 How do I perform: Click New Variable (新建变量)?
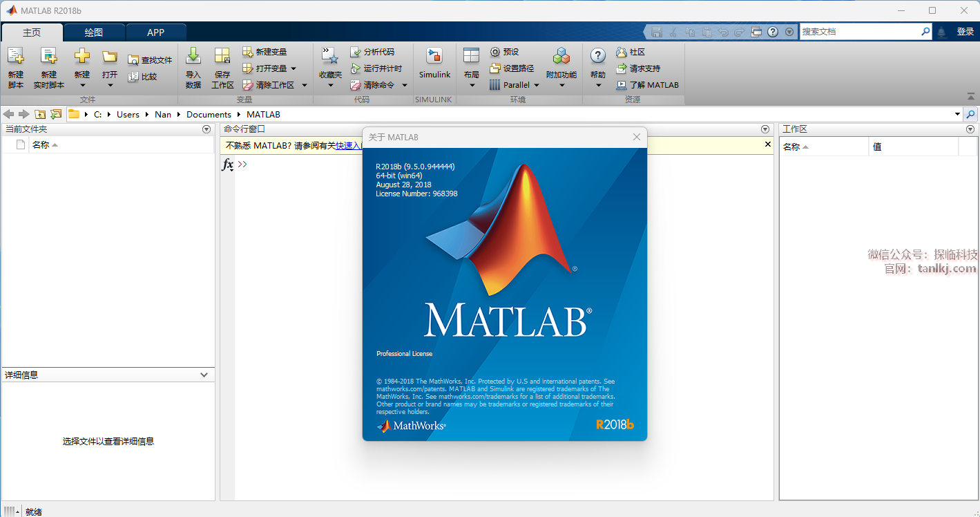click(265, 52)
